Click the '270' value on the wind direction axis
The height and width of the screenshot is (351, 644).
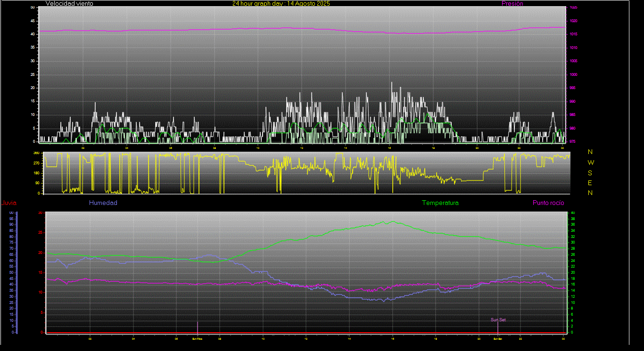(36, 163)
